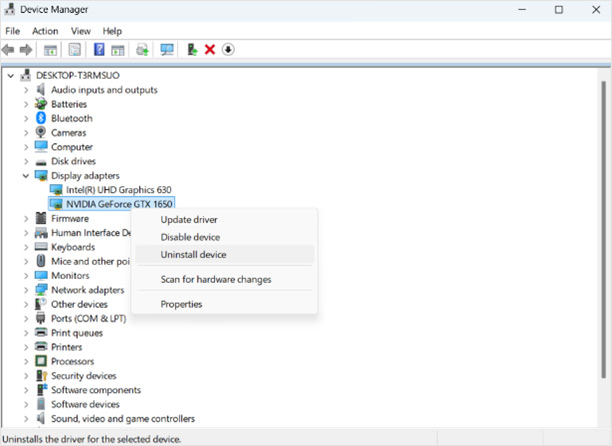The height and width of the screenshot is (446, 612).
Task: Click the Intel UHD Graphics 630 adapter icon
Action: [x=56, y=190]
